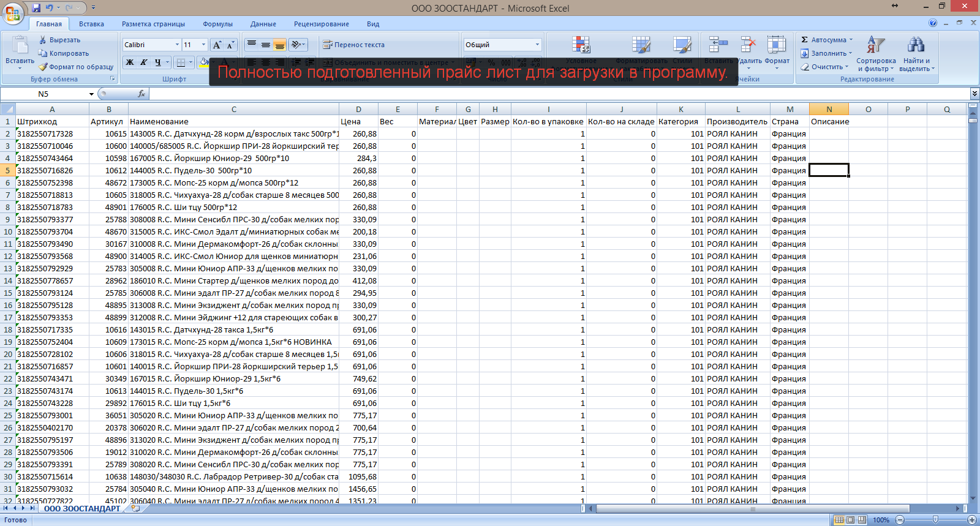
Task: Open Excel help question mark
Action: click(933, 23)
